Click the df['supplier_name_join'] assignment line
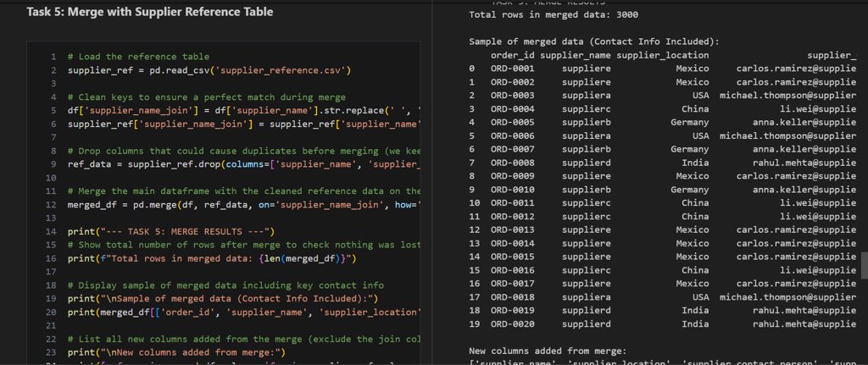868x365 pixels. (244, 110)
